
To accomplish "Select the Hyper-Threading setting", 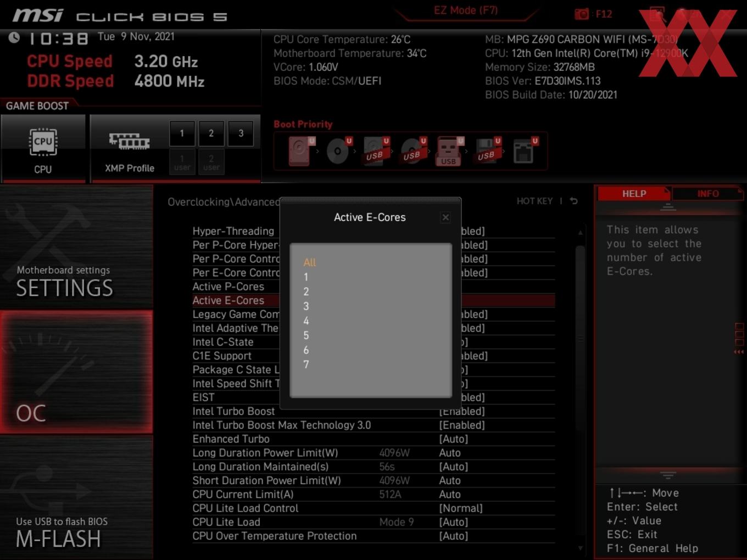I will tap(233, 231).
